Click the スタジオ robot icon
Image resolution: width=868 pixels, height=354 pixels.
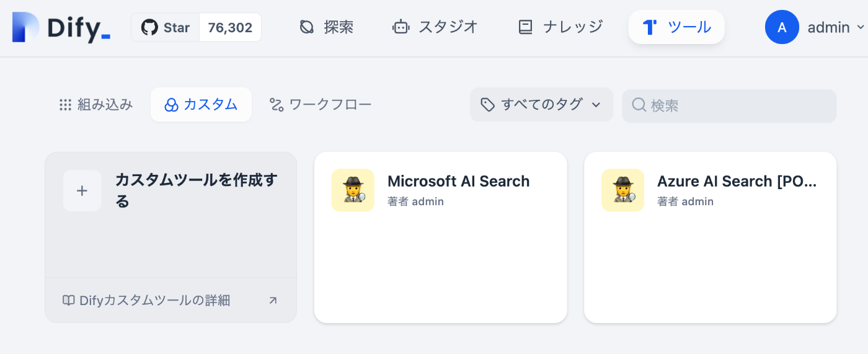pos(401,27)
